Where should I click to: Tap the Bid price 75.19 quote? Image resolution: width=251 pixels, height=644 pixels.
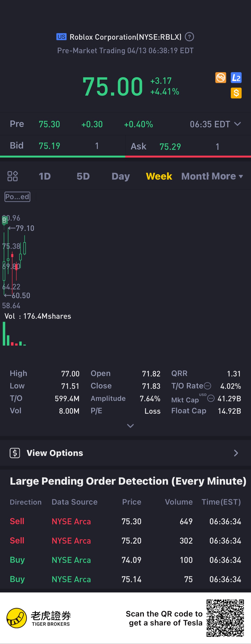tap(49, 146)
